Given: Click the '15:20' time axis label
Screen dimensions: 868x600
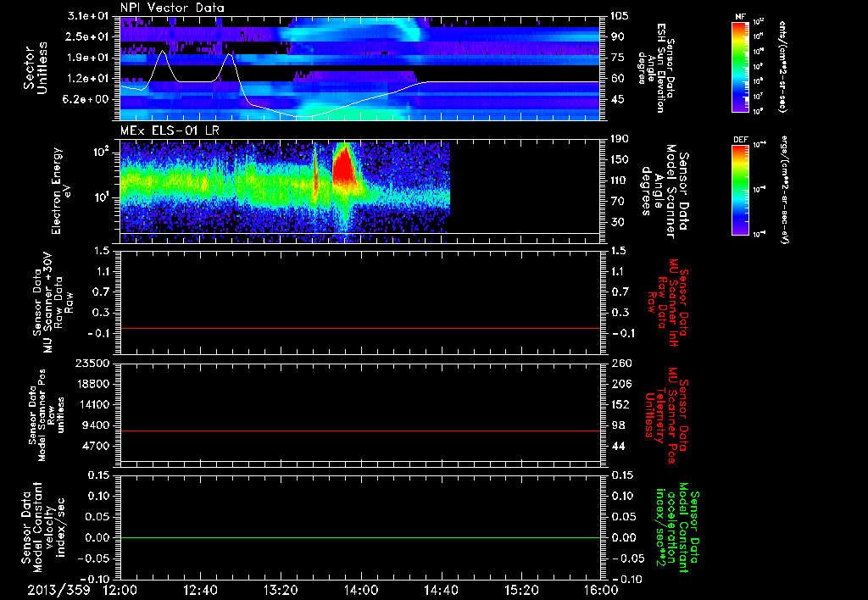Looking at the screenshot, I should pos(521,590).
